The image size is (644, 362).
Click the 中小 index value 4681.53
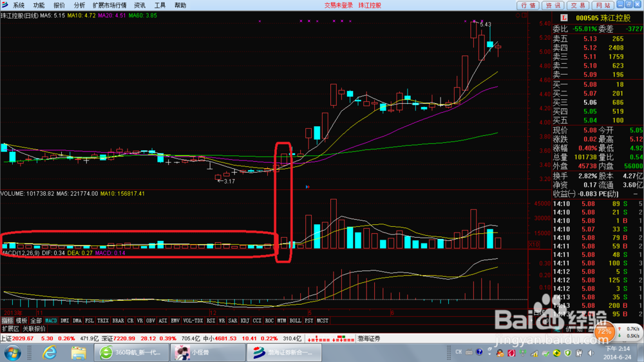tap(225, 339)
